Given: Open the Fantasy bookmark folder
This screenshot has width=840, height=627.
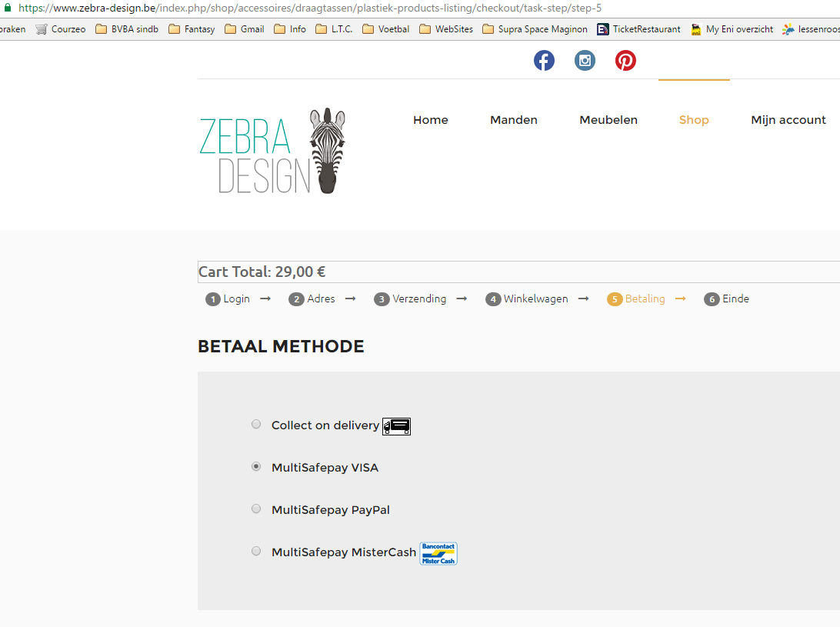Looking at the screenshot, I should click(192, 29).
